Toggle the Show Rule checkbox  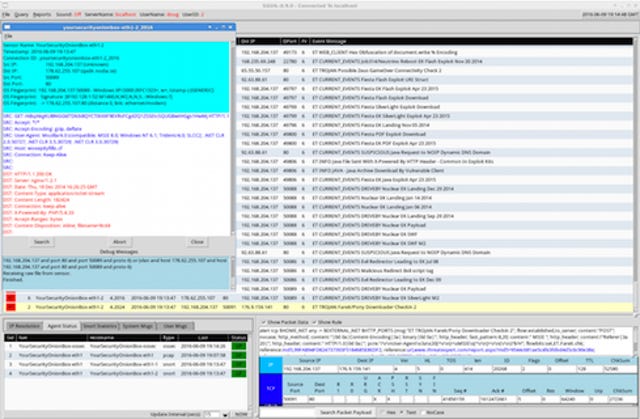point(316,322)
